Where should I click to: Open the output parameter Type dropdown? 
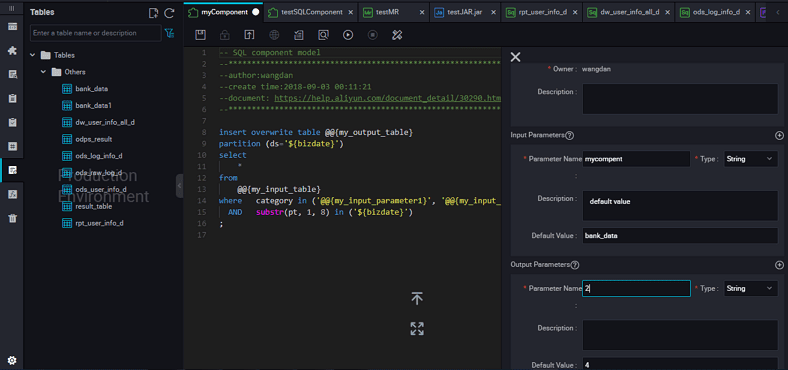[751, 289]
